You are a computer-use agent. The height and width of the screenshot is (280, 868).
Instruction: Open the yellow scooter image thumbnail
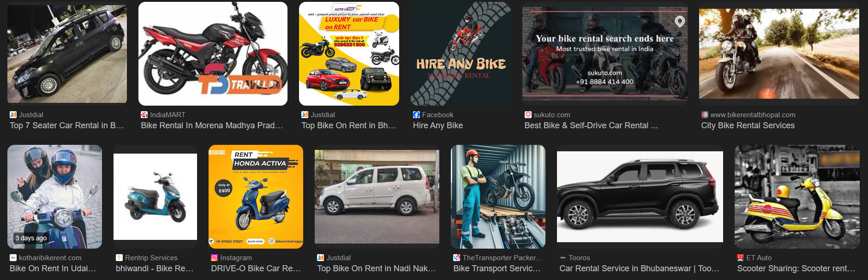click(797, 197)
